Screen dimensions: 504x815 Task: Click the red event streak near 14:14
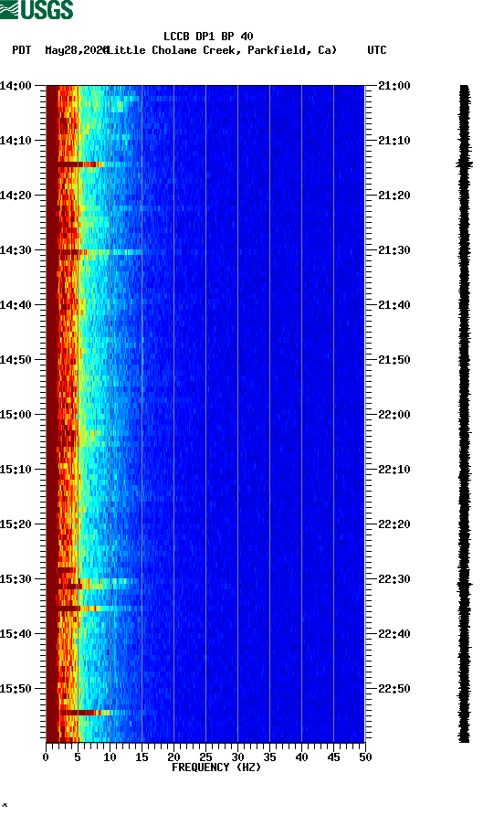[80, 164]
